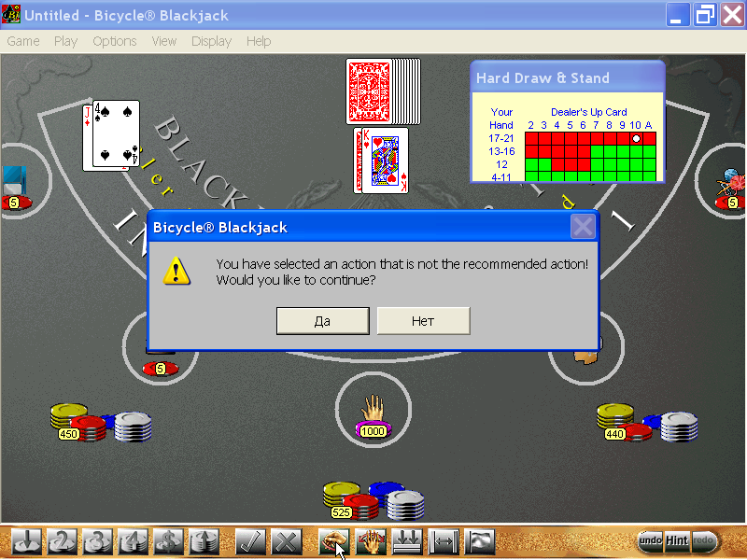Click the chip icon labeled 3
Image resolution: width=747 pixels, height=560 pixels.
pos(97,541)
